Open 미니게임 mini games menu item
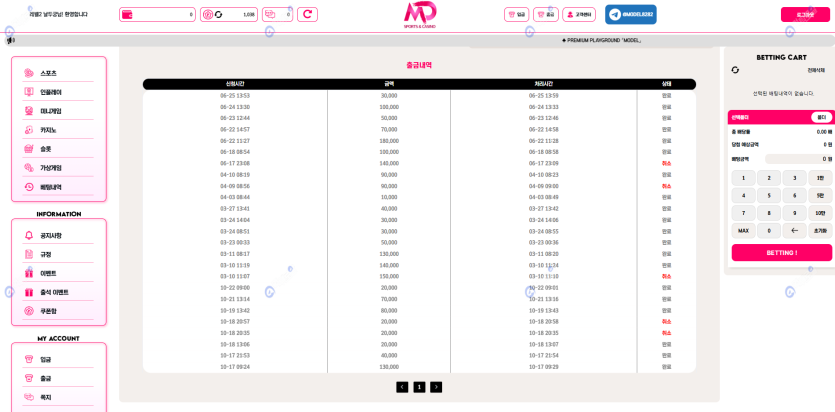 click(50, 111)
